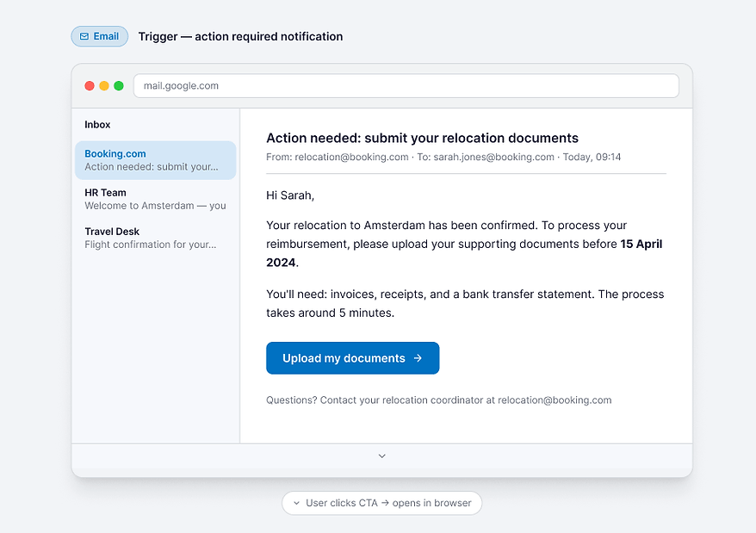Select the Email channel badge

100,36
